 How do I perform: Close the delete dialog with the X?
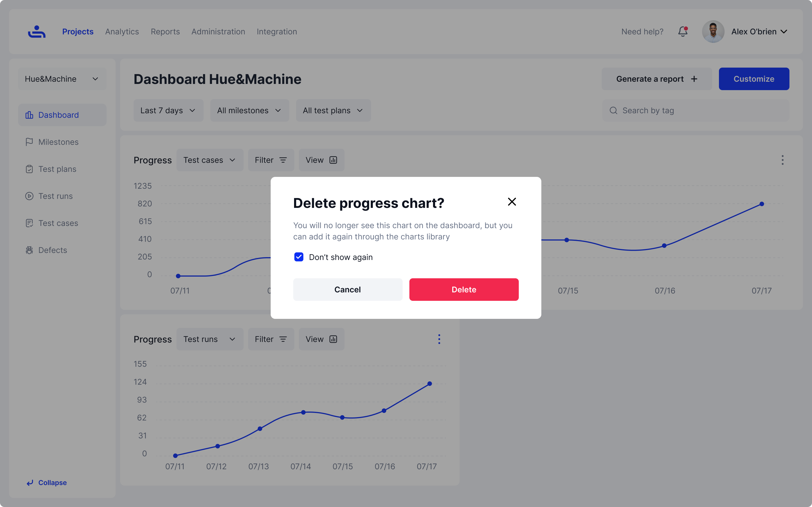coord(512,201)
